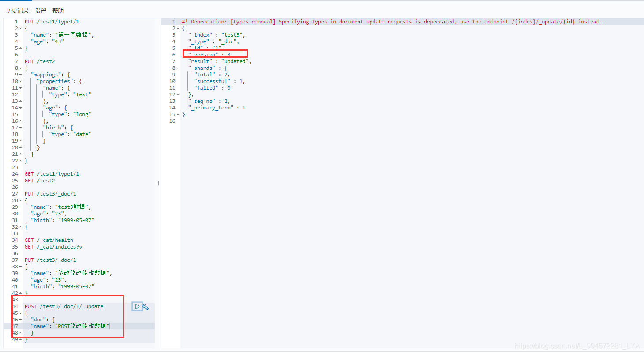Select the "GET /_cat/health" request line
This screenshot has height=354, width=644.
[x=49, y=240]
